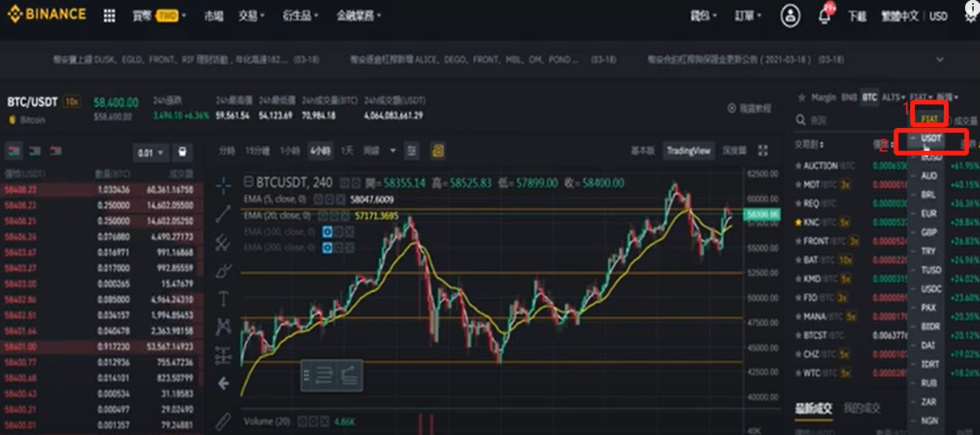Favorite the REQ/BTC pair star
Image resolution: width=980 pixels, height=435 pixels.
(799, 203)
